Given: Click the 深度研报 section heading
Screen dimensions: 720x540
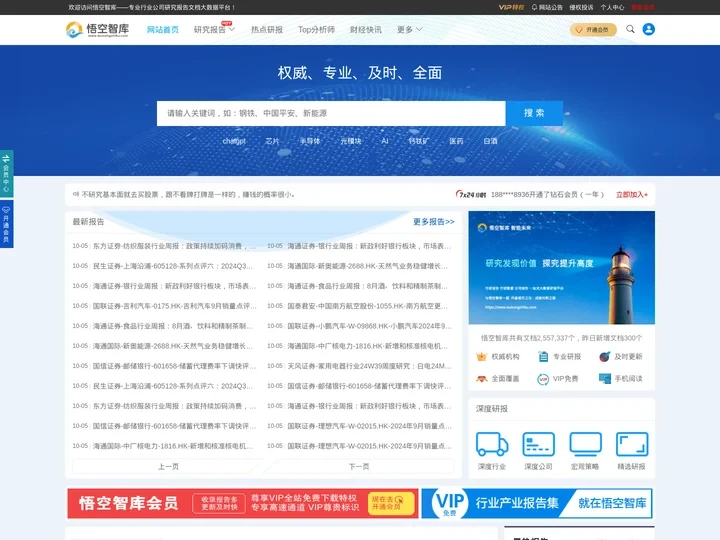Looking at the screenshot, I should click(x=492, y=409).
